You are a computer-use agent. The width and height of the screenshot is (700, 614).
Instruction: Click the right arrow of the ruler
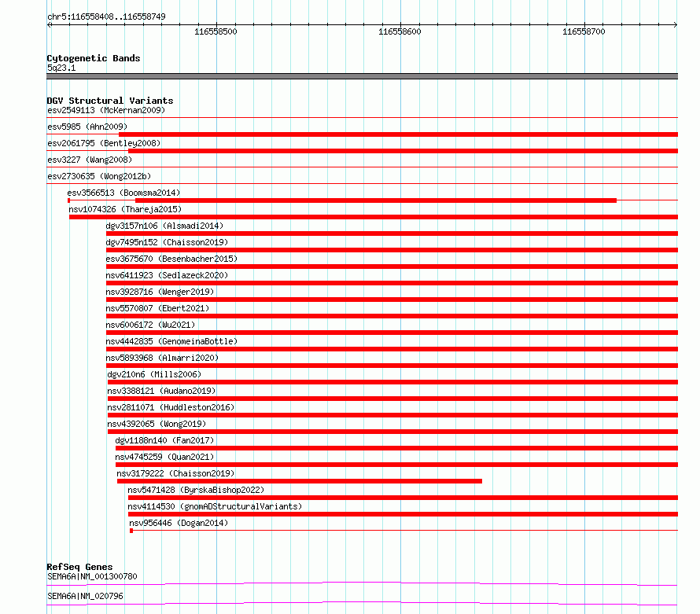tap(676, 24)
